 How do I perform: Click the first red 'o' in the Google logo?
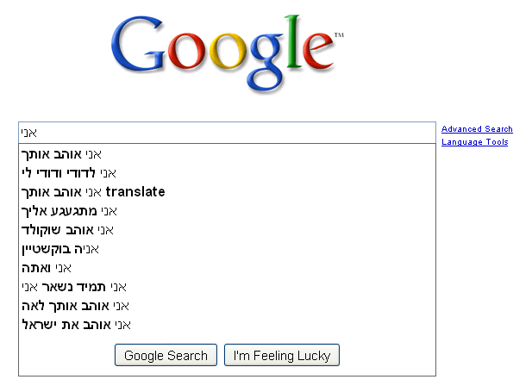click(187, 60)
